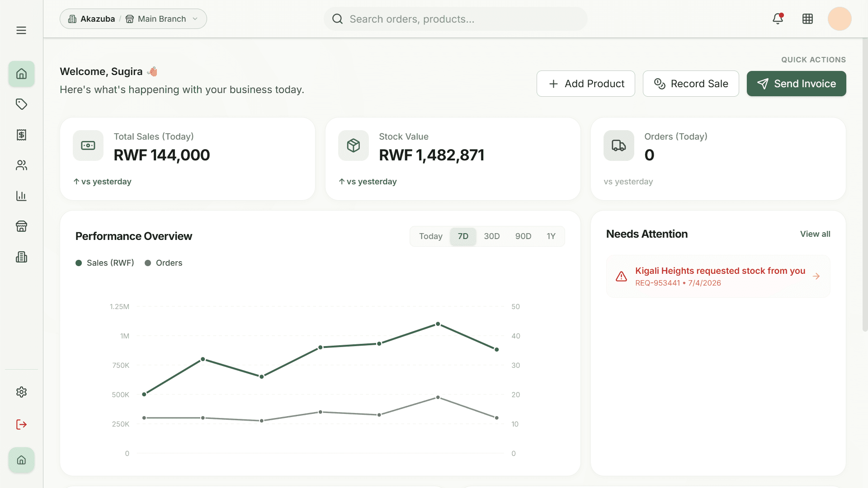868x488 pixels.
Task: Click the warning triangle alert icon
Action: 622,277
